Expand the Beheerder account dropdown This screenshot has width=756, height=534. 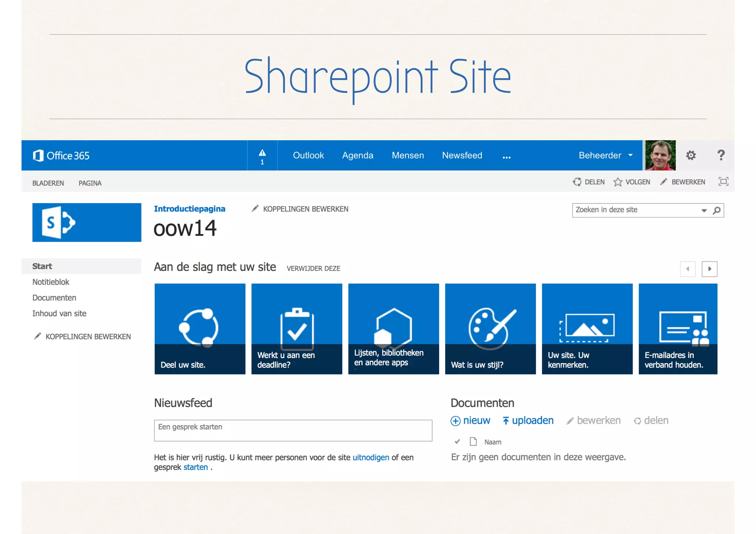pos(630,155)
